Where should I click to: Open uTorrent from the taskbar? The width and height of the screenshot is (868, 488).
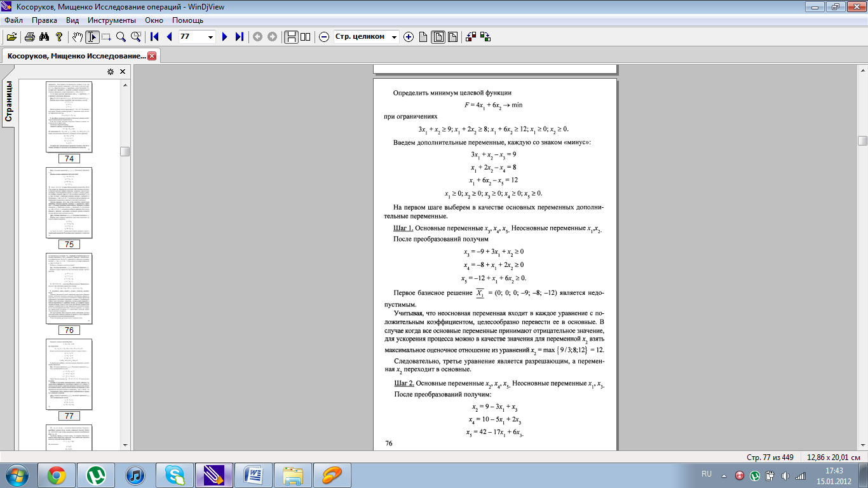(x=96, y=475)
